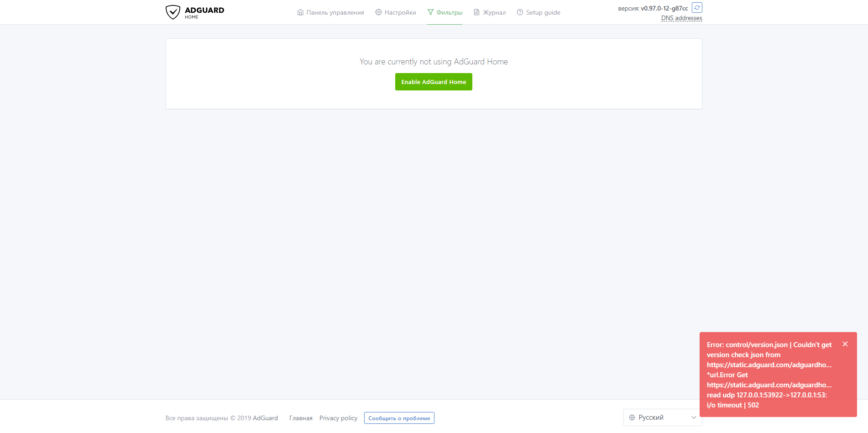Open the Главная footer link
The width and height of the screenshot is (868, 433).
click(300, 418)
